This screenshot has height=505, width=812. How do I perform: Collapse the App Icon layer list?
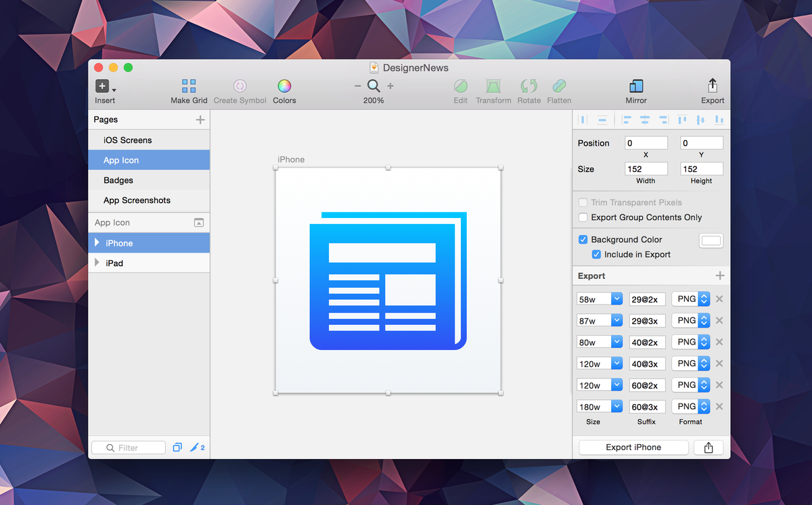pyautogui.click(x=199, y=223)
